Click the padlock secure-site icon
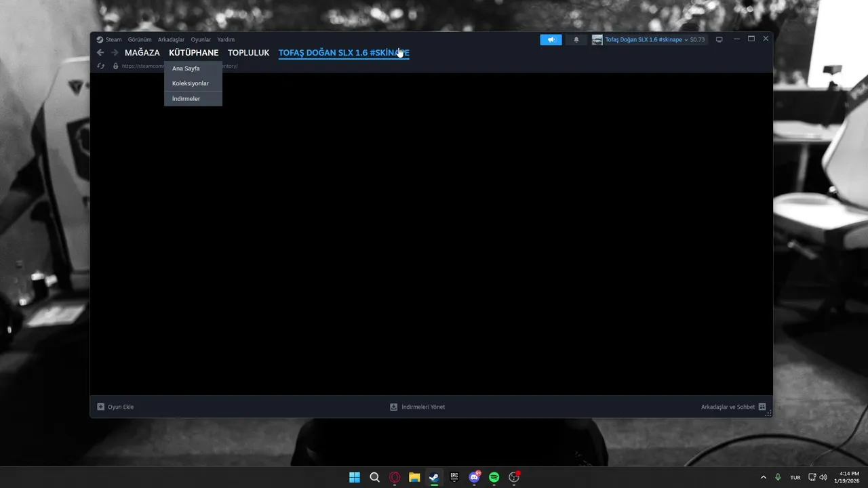The image size is (868, 488). (x=115, y=66)
